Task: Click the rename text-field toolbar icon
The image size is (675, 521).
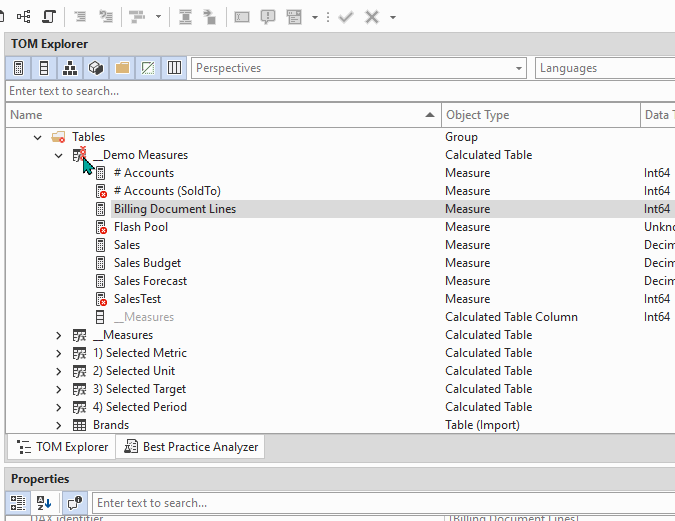Action: [x=242, y=17]
